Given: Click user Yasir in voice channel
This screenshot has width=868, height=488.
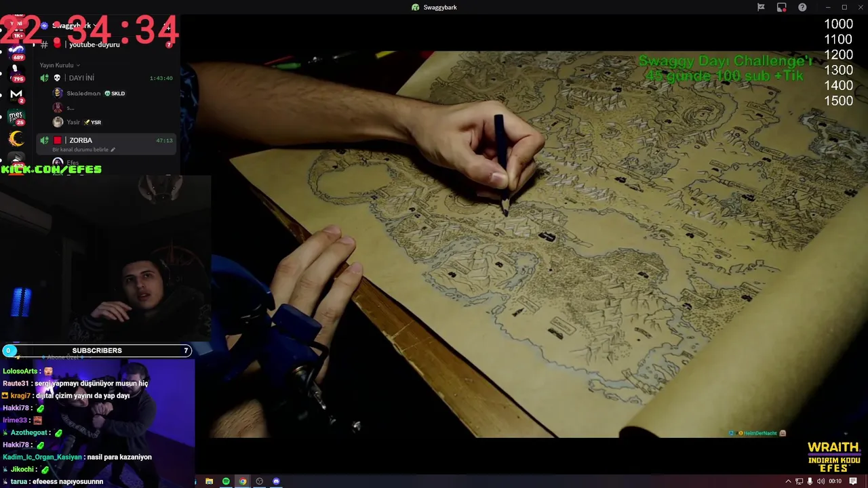Looking at the screenshot, I should pyautogui.click(x=73, y=123).
